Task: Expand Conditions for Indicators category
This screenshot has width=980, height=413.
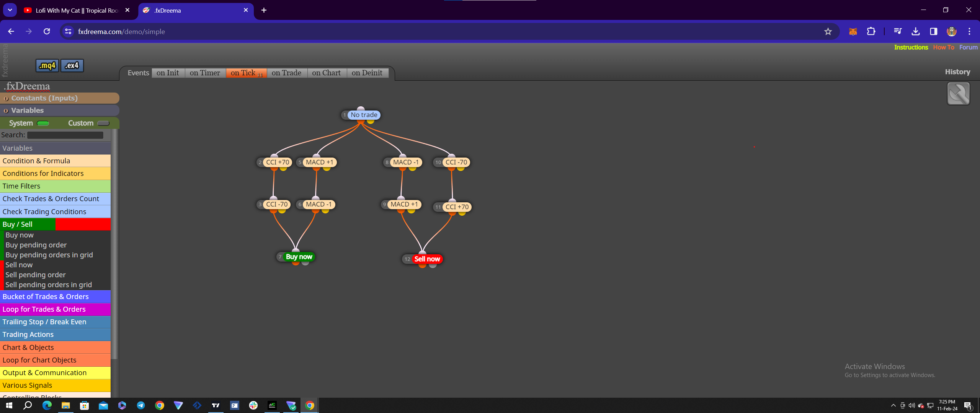Action: [56, 174]
